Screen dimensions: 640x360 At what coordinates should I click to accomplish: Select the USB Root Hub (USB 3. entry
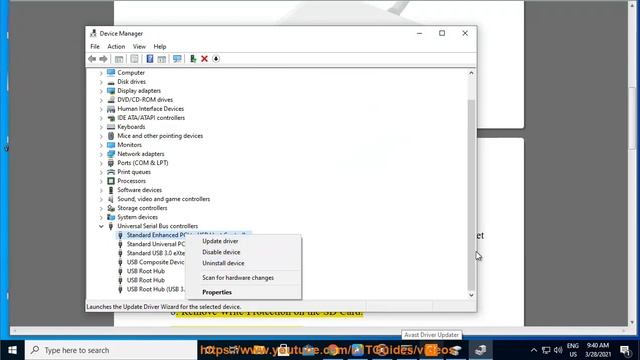156,289
